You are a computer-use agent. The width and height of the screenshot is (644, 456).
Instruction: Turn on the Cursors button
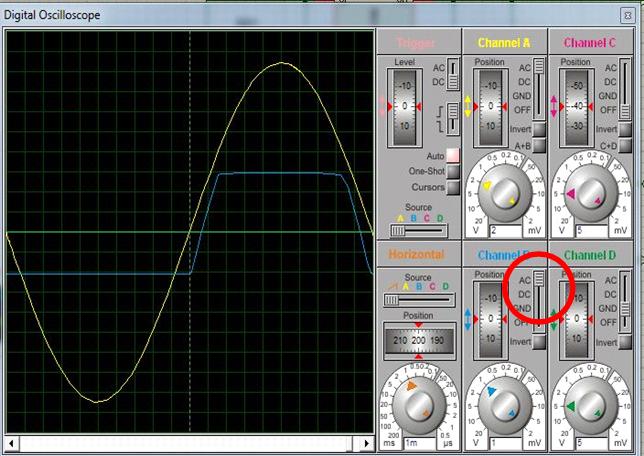coord(453,187)
